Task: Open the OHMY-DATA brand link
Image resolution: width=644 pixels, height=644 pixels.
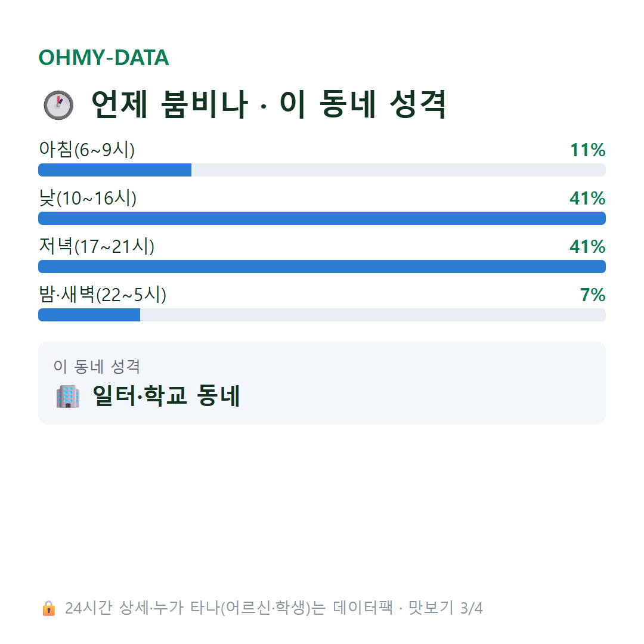Action: point(104,57)
